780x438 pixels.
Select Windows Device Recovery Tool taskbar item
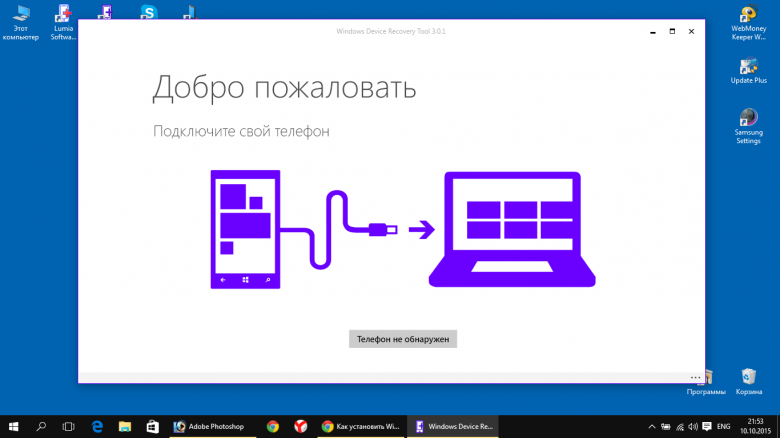coord(453,427)
